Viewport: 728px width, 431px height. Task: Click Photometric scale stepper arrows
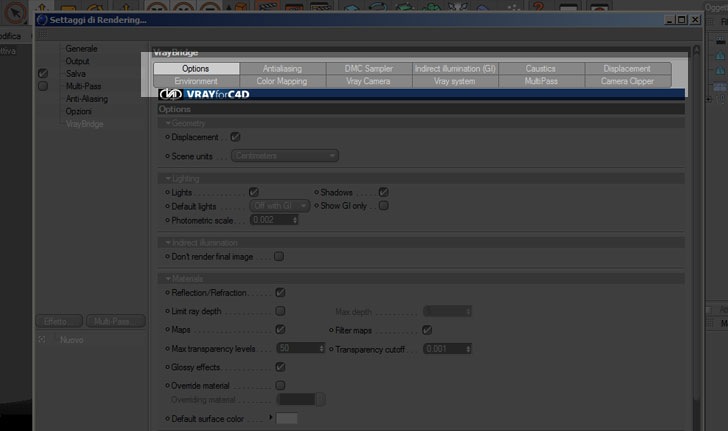click(294, 220)
